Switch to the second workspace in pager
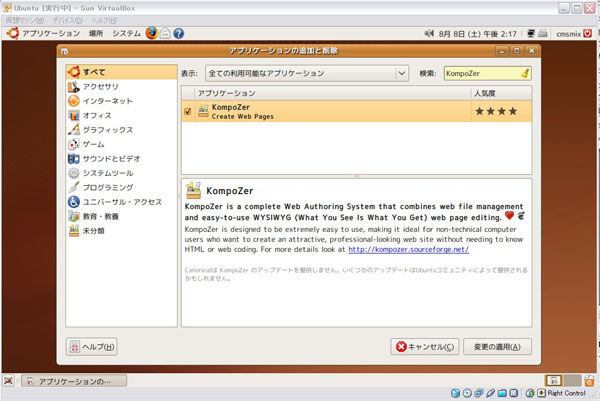 click(x=572, y=381)
